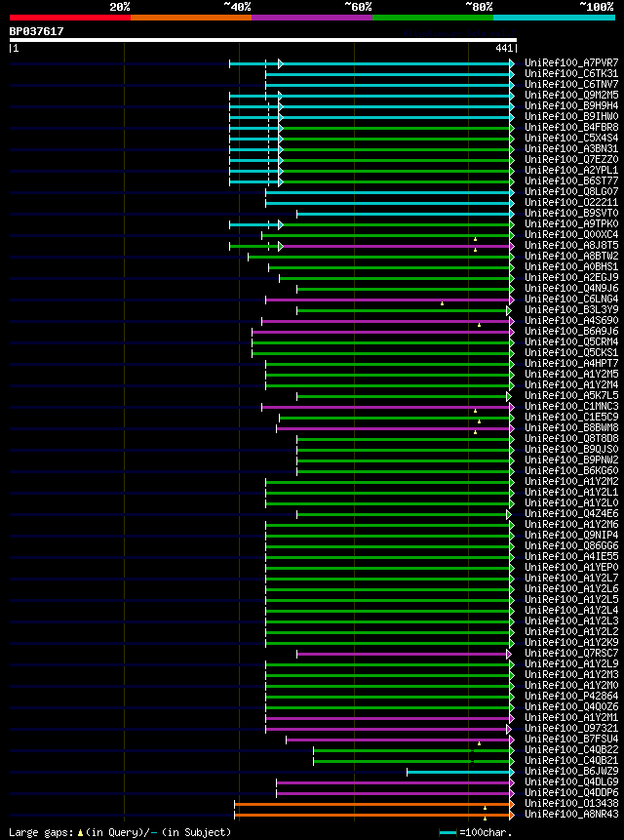Click the UniRef100_A8NR43 label
624x840 pixels.
coord(571,814)
